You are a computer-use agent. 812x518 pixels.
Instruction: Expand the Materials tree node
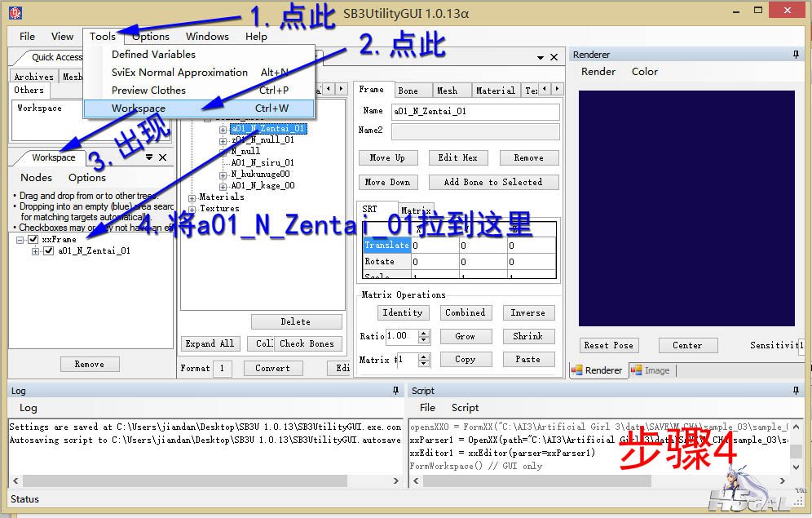tap(192, 198)
